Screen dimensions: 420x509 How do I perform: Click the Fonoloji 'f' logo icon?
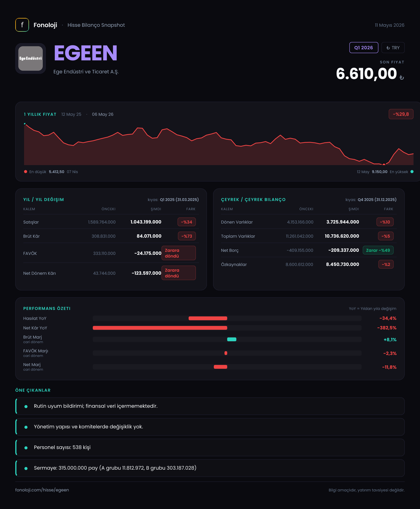22,25
